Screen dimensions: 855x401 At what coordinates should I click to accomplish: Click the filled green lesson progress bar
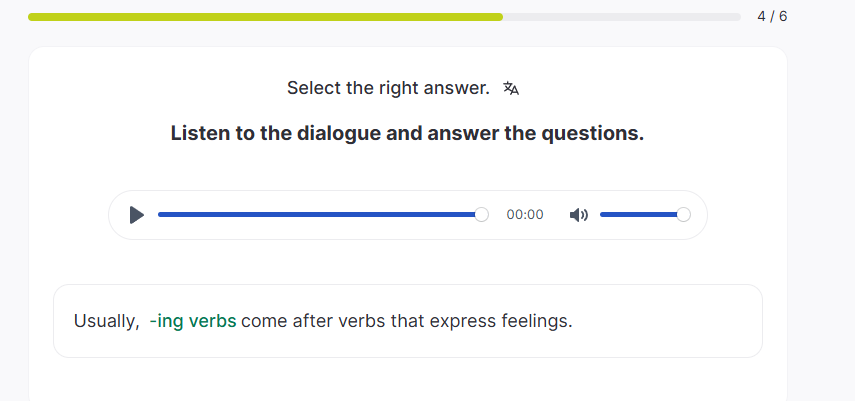(x=265, y=17)
